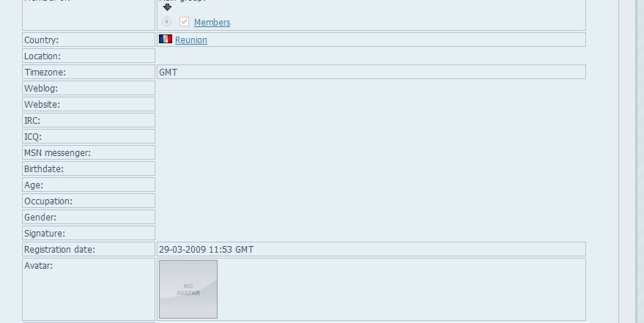The width and height of the screenshot is (644, 323).
Task: Click the Occupation label cell
Action: [x=89, y=201]
